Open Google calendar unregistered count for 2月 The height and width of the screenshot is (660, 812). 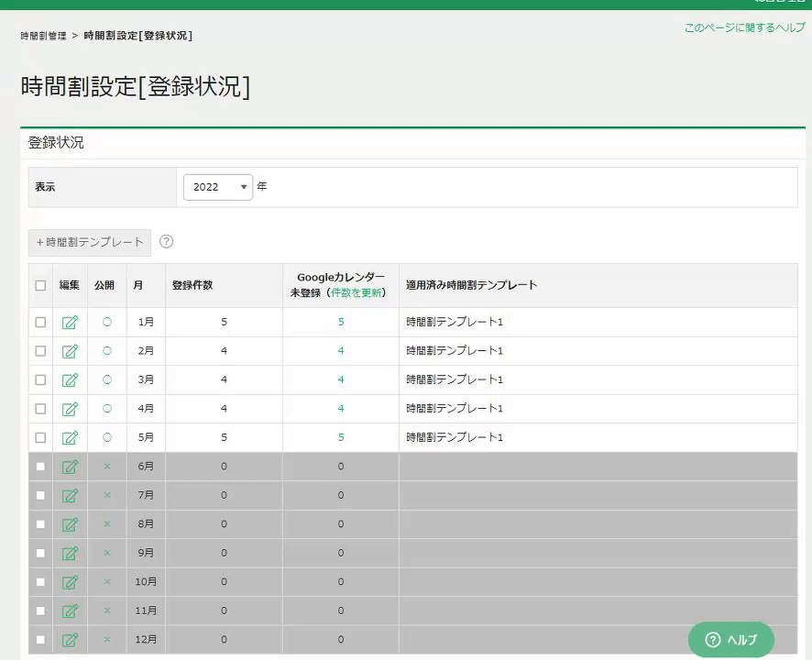click(341, 351)
